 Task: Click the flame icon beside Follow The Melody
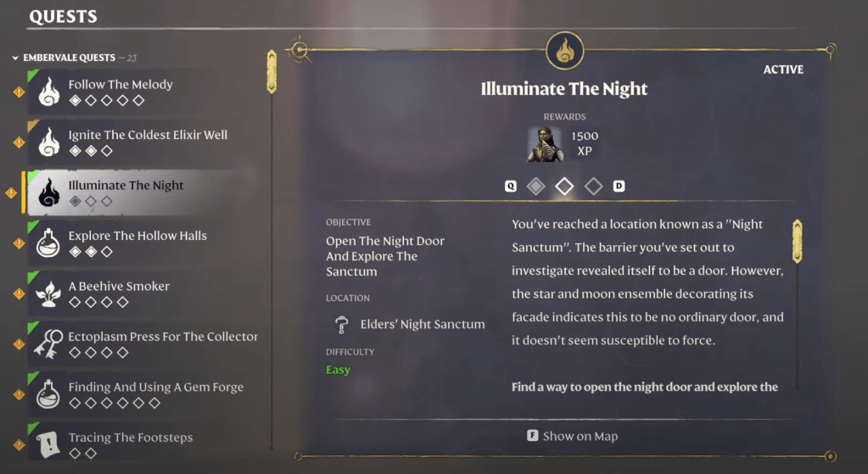[49, 92]
